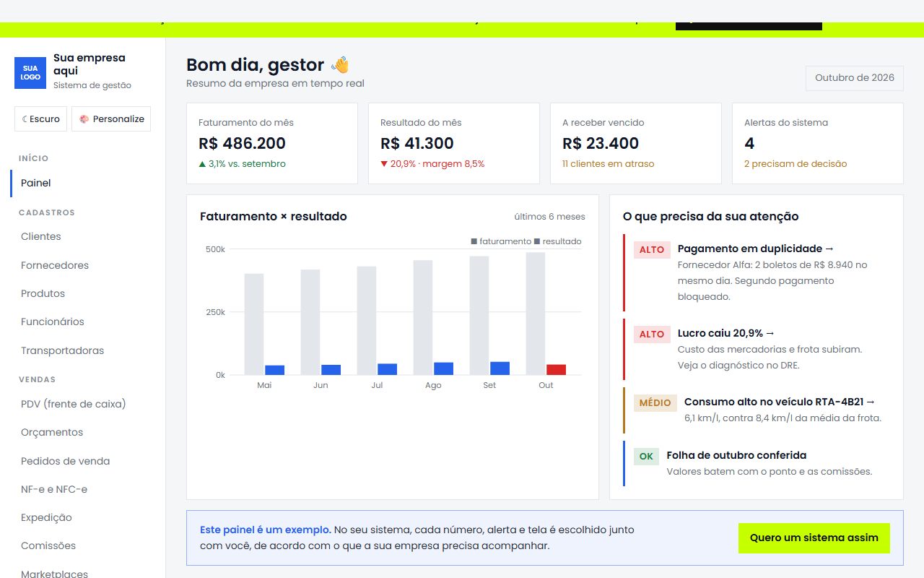Click the Outubro de 2026 period selector
This screenshot has width=924, height=578.
855,78
